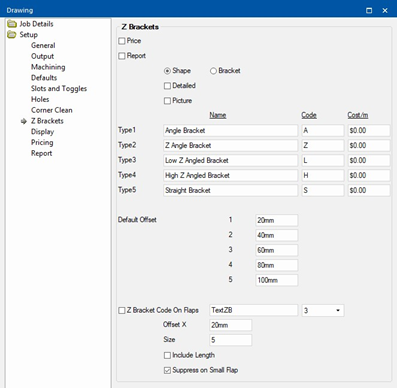Click the Code column header
This screenshot has height=388, width=397.
coord(309,115)
